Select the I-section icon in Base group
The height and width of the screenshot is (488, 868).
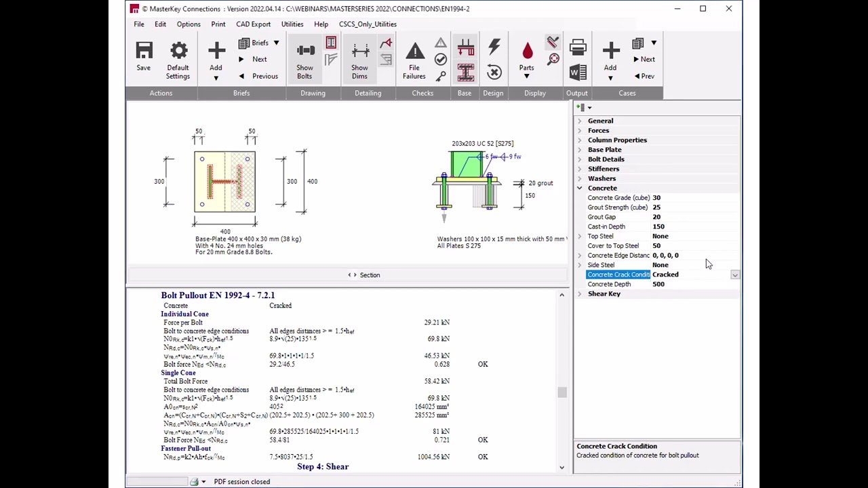(x=465, y=73)
